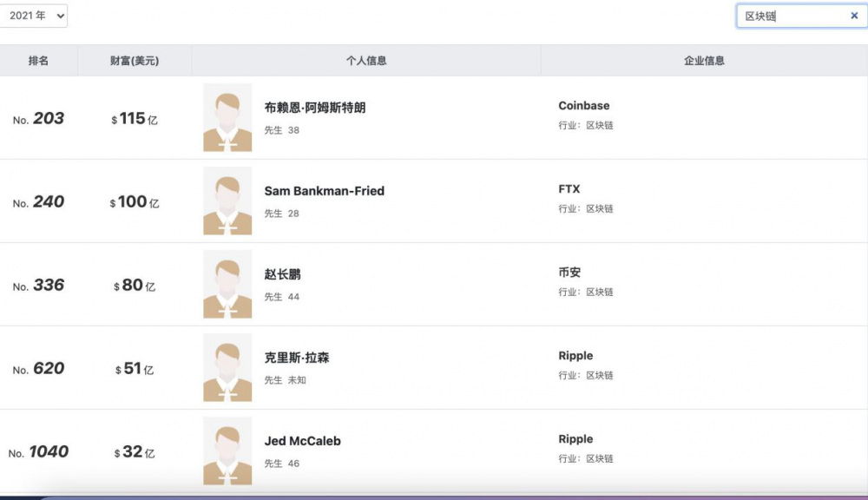Screen dimensions: 868x500
Task: Click the rank No. 240
Action: (x=38, y=201)
